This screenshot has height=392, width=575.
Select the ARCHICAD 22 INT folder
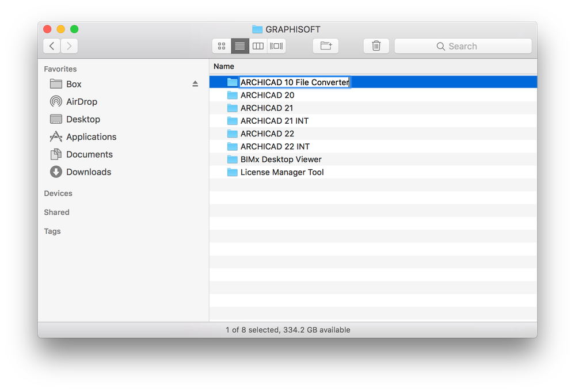373,146
